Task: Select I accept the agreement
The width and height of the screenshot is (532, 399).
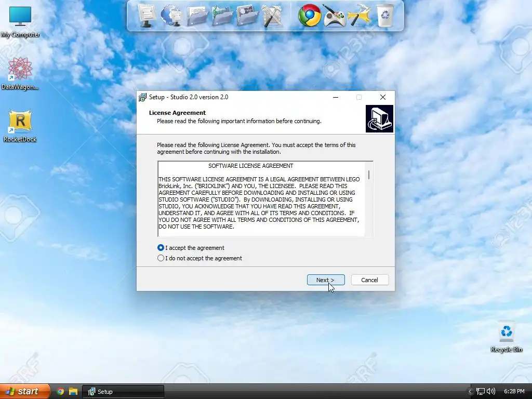Action: (191, 248)
